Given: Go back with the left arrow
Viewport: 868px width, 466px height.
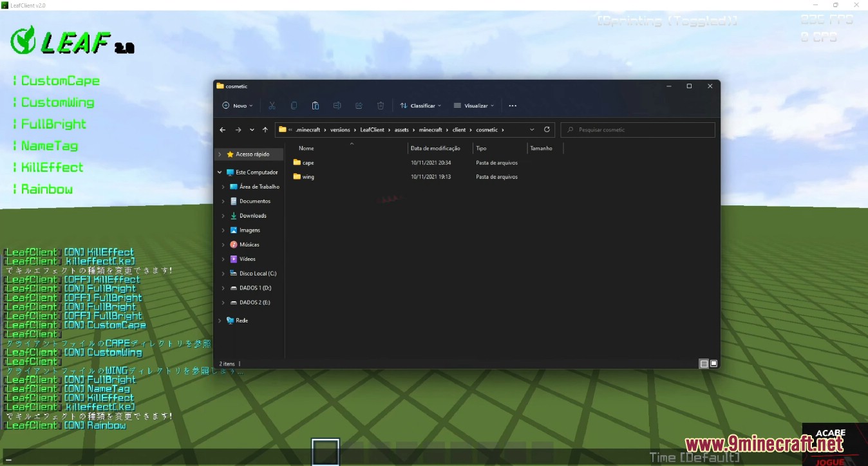Looking at the screenshot, I should click(x=223, y=129).
